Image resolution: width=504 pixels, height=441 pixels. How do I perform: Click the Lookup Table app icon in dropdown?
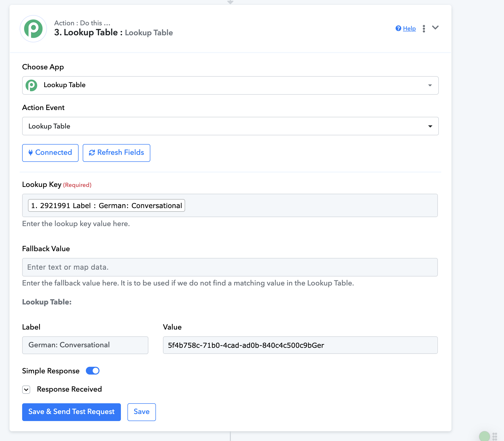[31, 85]
